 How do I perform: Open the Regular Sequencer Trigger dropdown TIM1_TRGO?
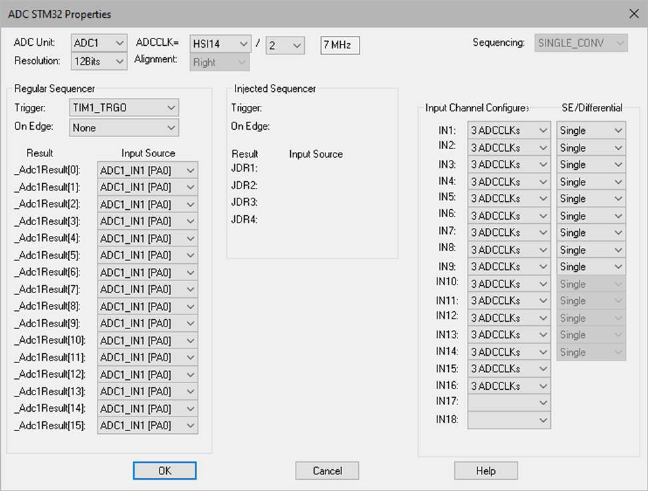click(x=124, y=107)
